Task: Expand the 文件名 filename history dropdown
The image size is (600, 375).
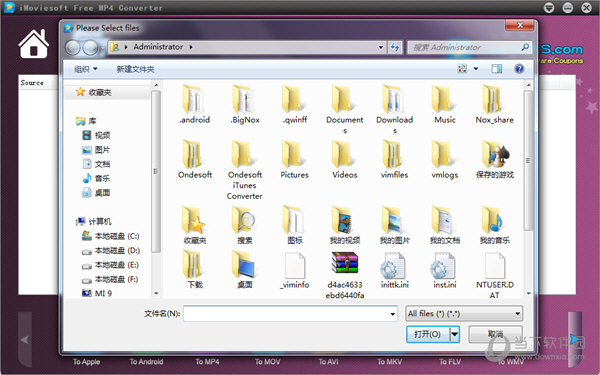Action: 393,314
